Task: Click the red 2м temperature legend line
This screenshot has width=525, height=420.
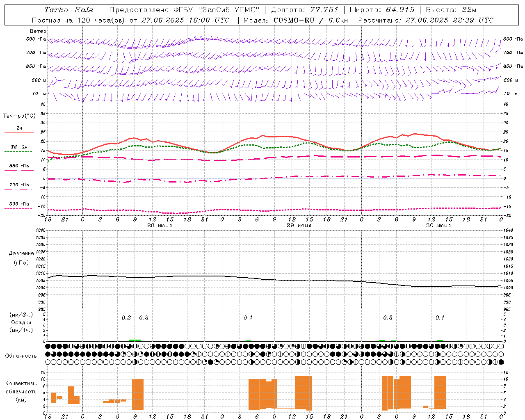Action: [x=19, y=132]
